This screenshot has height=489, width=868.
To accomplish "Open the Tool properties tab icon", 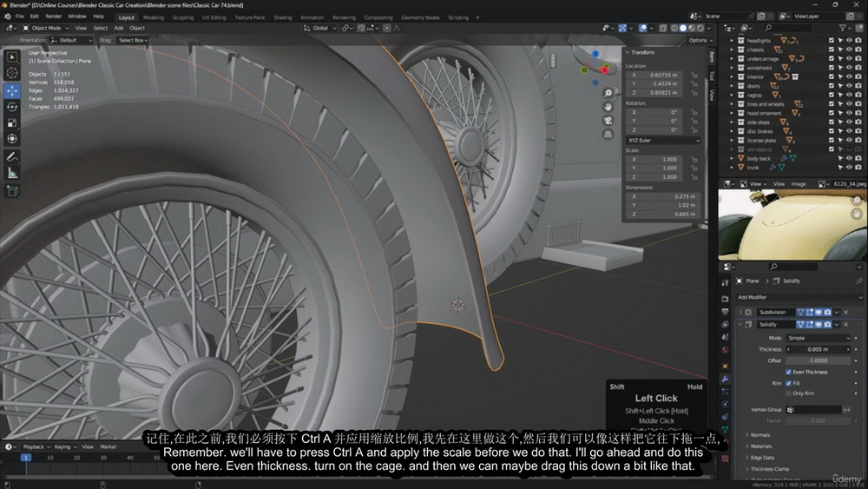I will click(725, 283).
